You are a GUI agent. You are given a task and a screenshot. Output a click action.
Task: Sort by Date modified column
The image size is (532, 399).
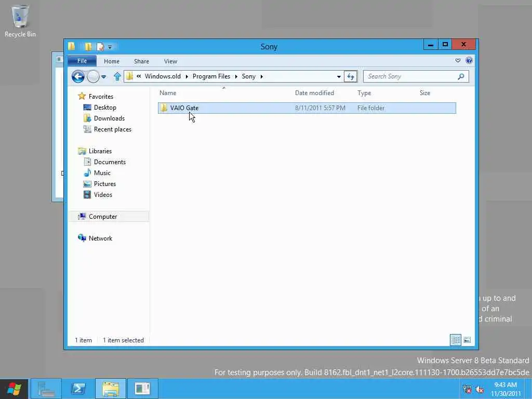[314, 93]
